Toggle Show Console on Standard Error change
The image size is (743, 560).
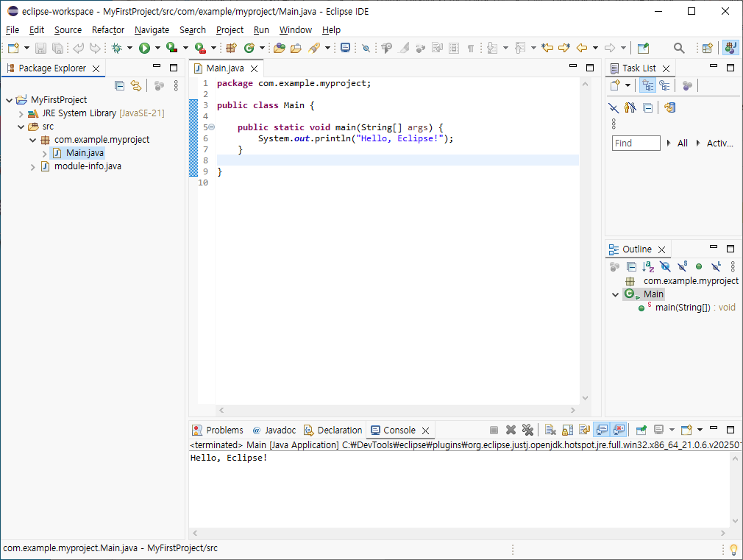(619, 430)
